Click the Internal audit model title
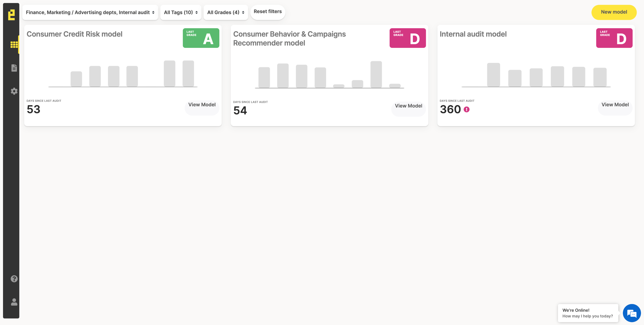Viewport: 644px width, 325px height. click(473, 34)
